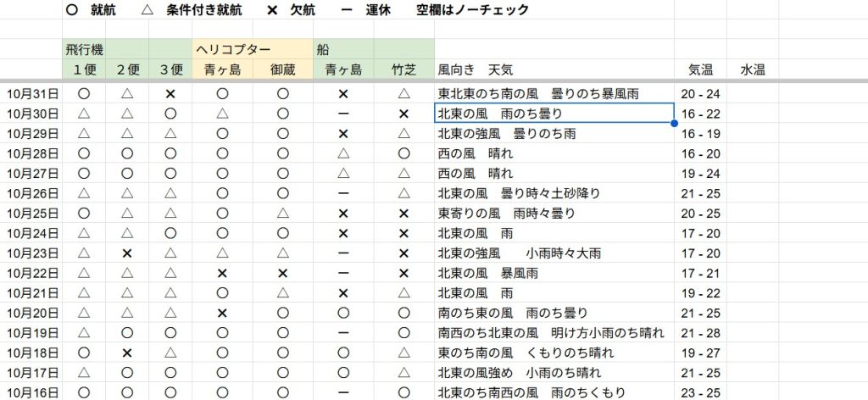Select the 北東の風 暴風雨 weather cell
This screenshot has height=400, width=868.
tap(488, 273)
